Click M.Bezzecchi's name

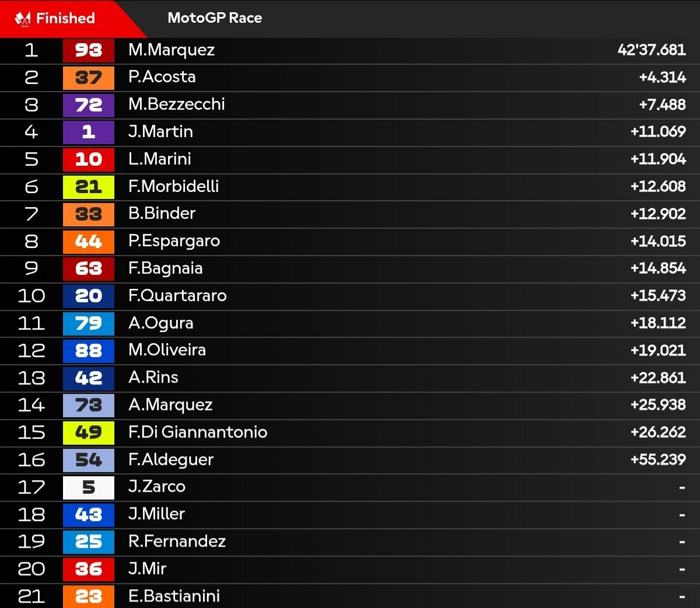177,104
